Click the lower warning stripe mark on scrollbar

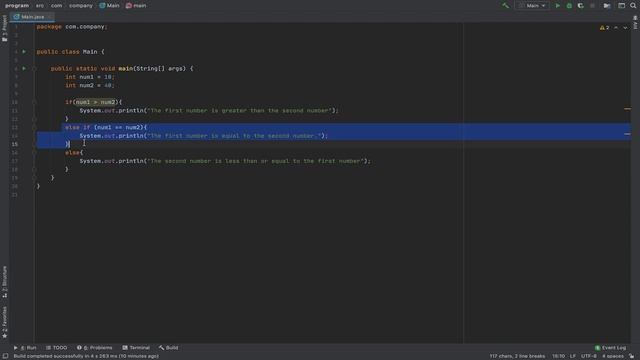tap(627, 134)
